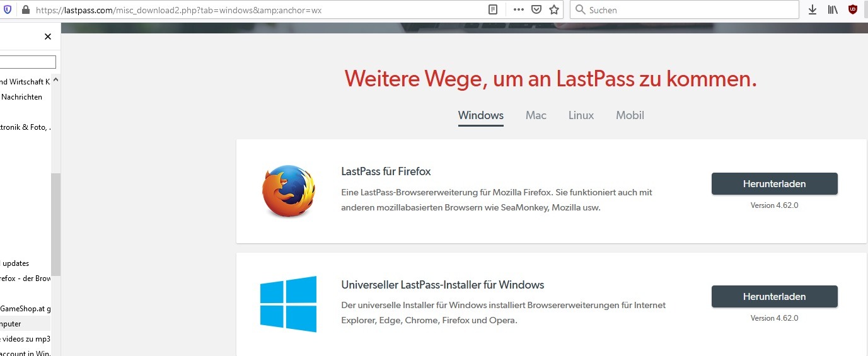Switch to the Mobil tab

[630, 116]
